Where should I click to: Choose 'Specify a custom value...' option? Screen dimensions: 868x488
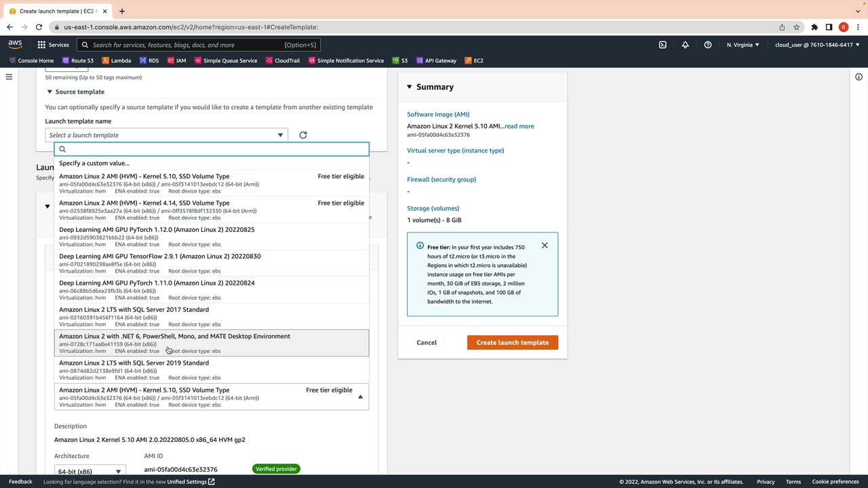point(212,163)
